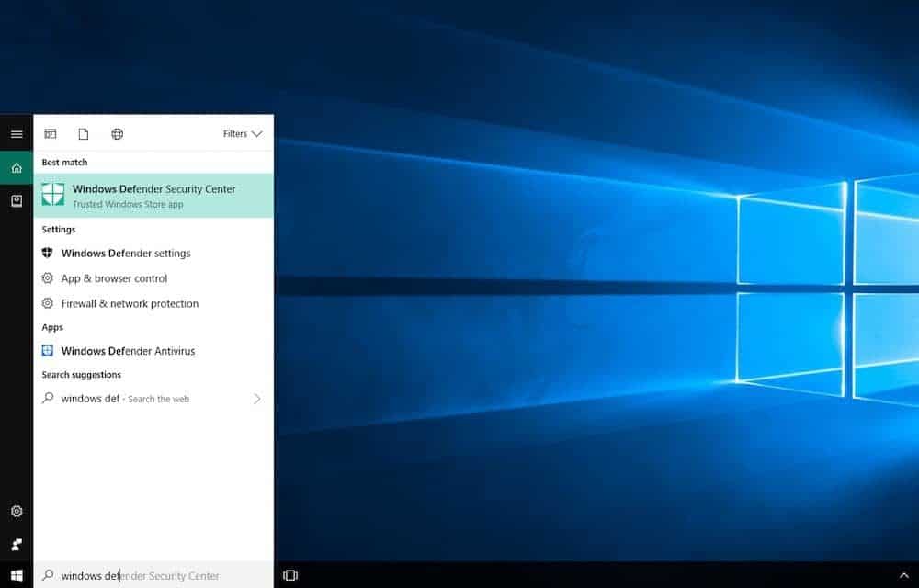Expand web search suggestion arrow

[256, 399]
